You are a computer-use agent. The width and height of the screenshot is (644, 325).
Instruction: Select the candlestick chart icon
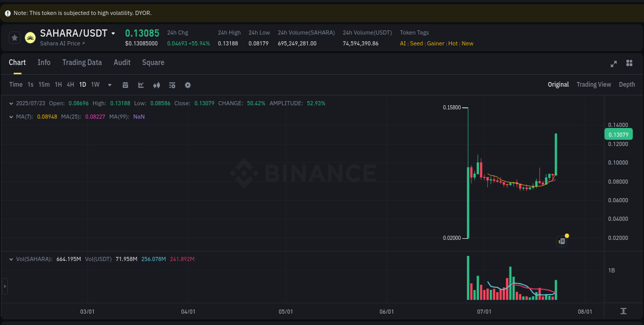(157, 85)
